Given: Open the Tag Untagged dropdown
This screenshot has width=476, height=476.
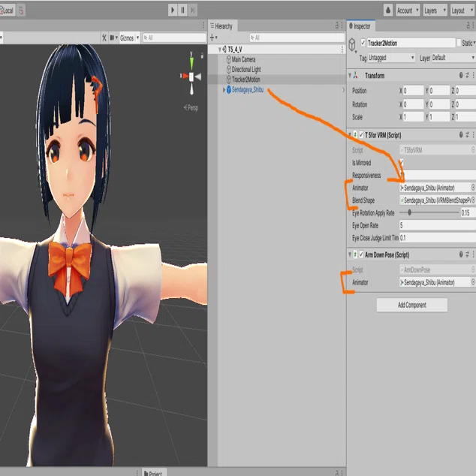Looking at the screenshot, I should pyautogui.click(x=391, y=57).
